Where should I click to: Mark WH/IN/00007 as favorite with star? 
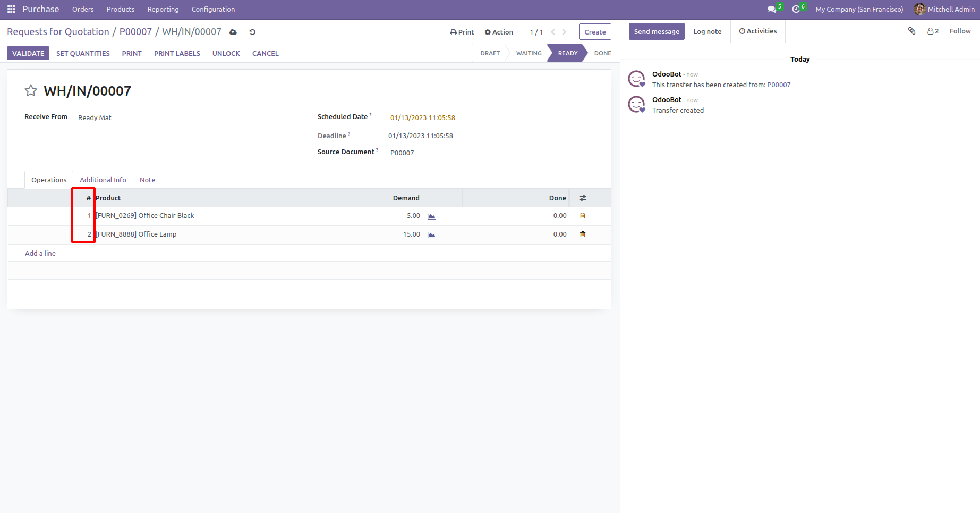(x=31, y=91)
